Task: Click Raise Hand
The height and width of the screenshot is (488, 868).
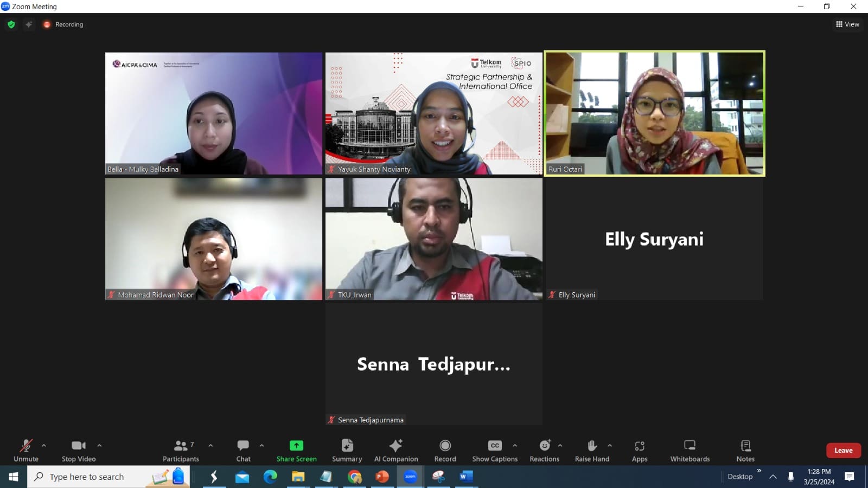Action: [x=592, y=451]
